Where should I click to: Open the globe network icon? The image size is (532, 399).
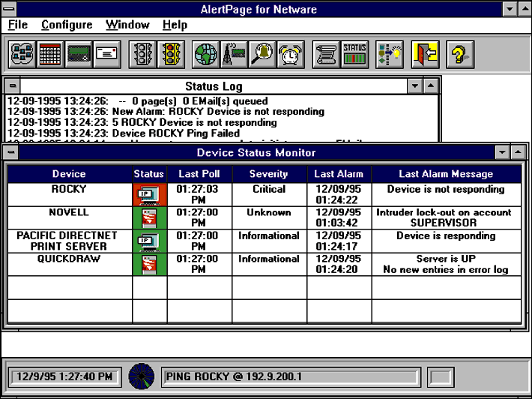205,54
